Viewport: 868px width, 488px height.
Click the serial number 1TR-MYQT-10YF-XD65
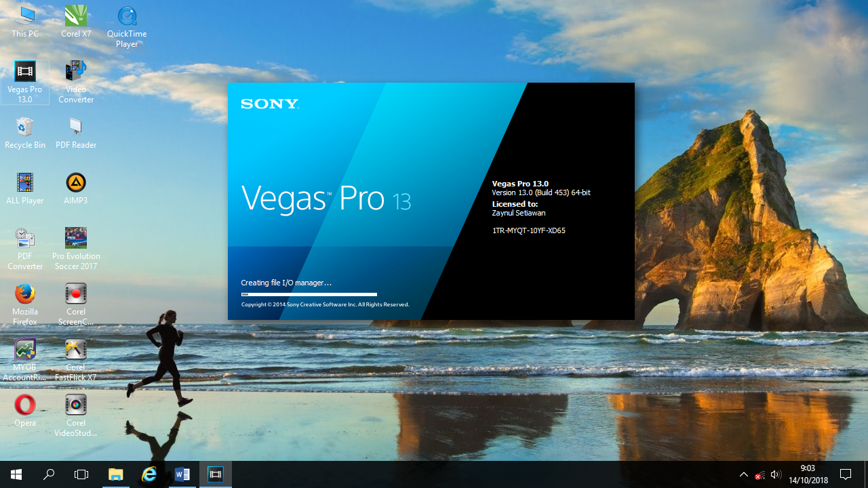pos(529,230)
